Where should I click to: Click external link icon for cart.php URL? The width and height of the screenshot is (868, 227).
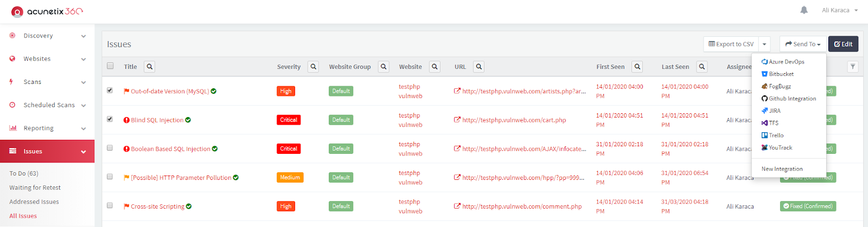[x=457, y=120]
